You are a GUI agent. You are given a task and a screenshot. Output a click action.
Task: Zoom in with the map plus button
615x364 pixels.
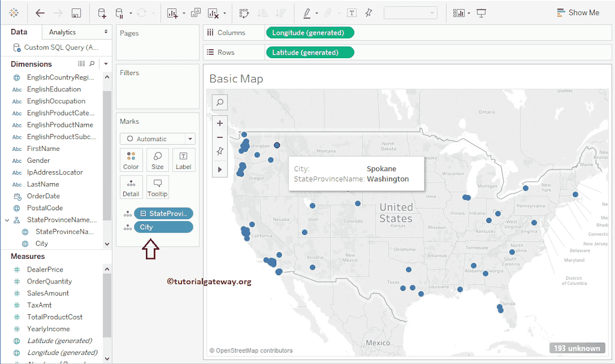(x=220, y=123)
